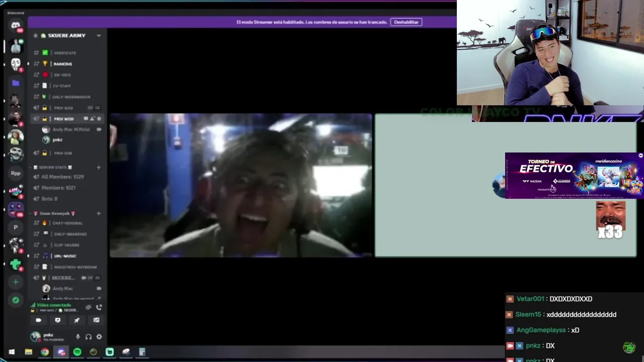
Task: Create invite for PRIV MOD channel
Action: point(93,119)
